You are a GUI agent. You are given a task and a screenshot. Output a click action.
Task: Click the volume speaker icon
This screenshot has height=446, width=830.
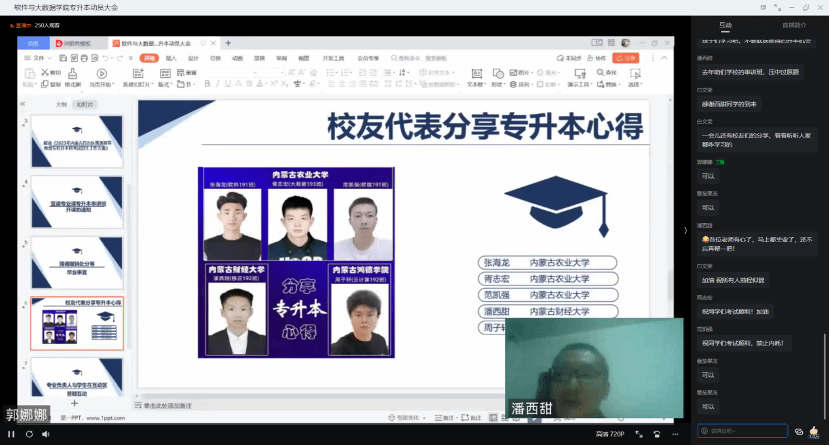pos(44,435)
